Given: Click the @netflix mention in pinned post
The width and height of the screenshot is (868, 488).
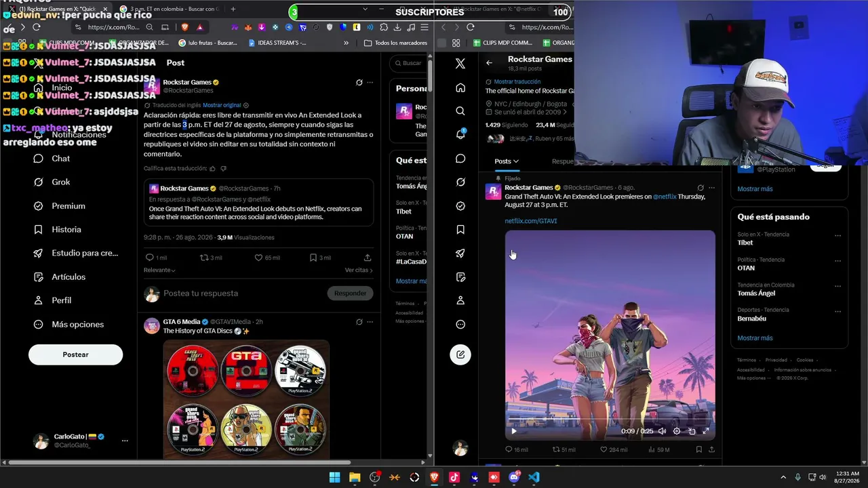Looking at the screenshot, I should (x=665, y=197).
